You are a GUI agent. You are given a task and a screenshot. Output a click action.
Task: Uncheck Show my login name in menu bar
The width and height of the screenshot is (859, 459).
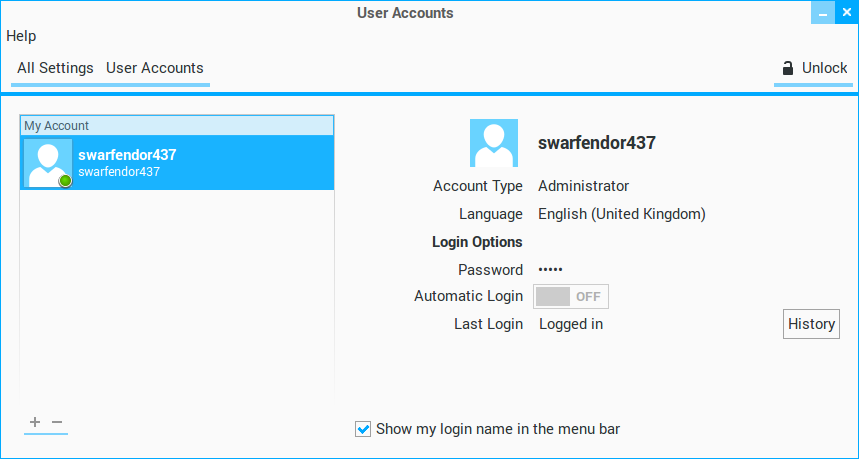click(363, 429)
